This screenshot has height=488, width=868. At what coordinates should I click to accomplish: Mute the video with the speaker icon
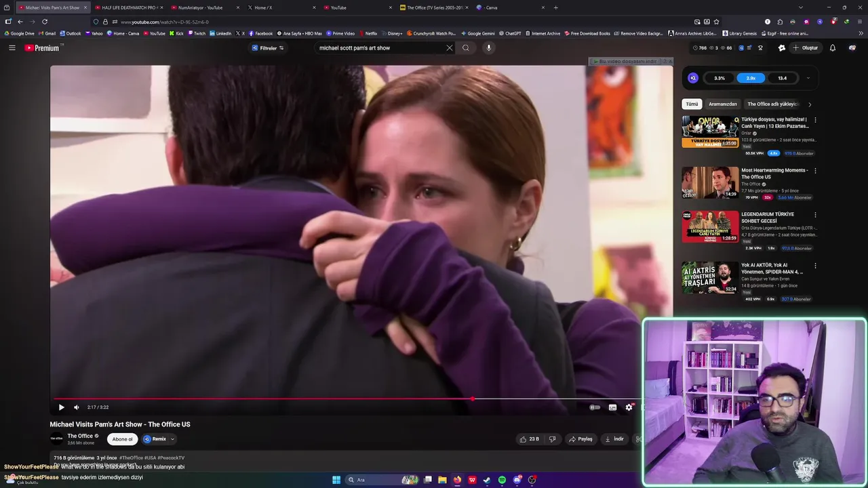point(77,407)
